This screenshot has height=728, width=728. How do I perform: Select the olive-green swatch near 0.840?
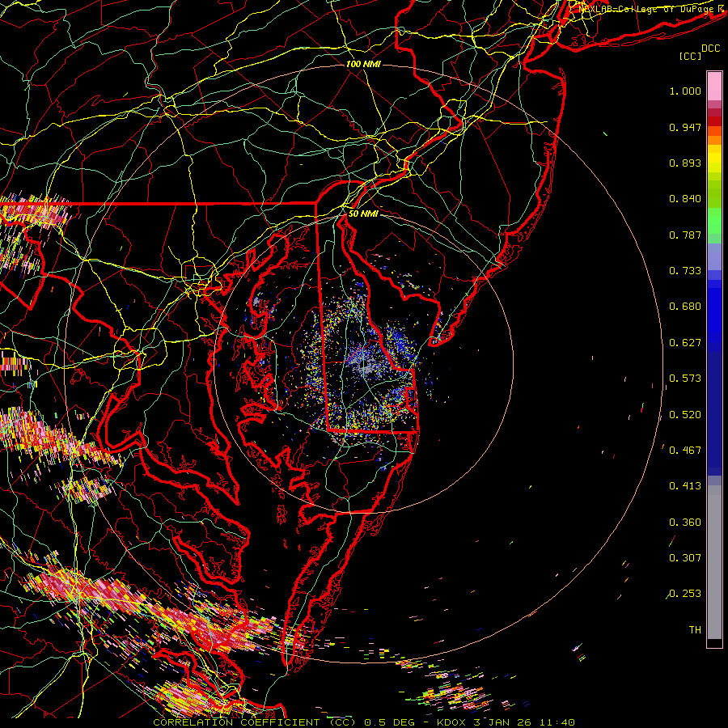pos(714,193)
